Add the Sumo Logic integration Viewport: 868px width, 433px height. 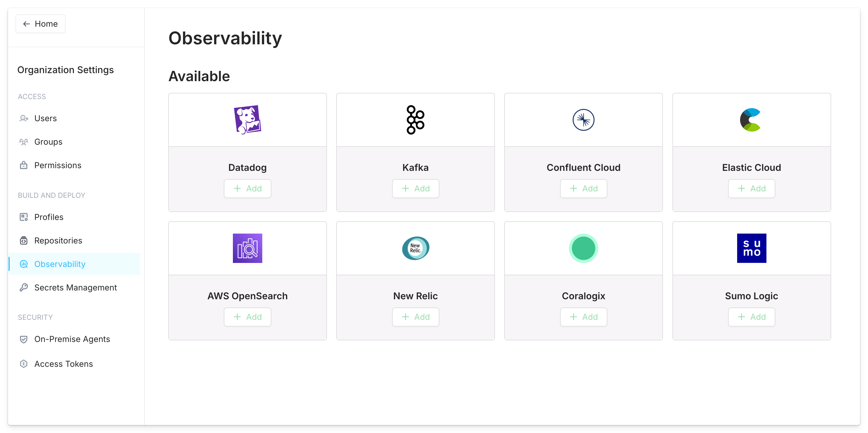[751, 317]
